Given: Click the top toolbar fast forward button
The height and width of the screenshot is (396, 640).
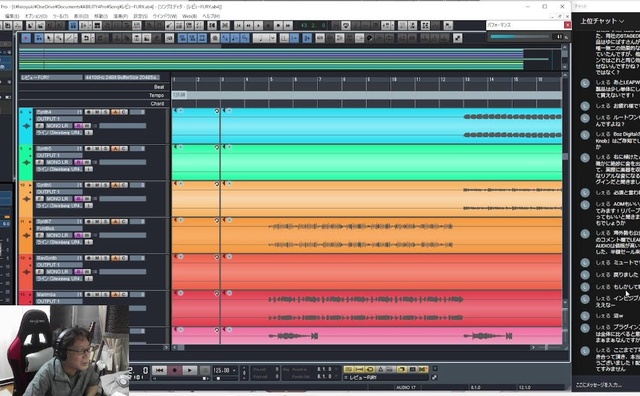Looking at the screenshot, I should coord(288,25).
